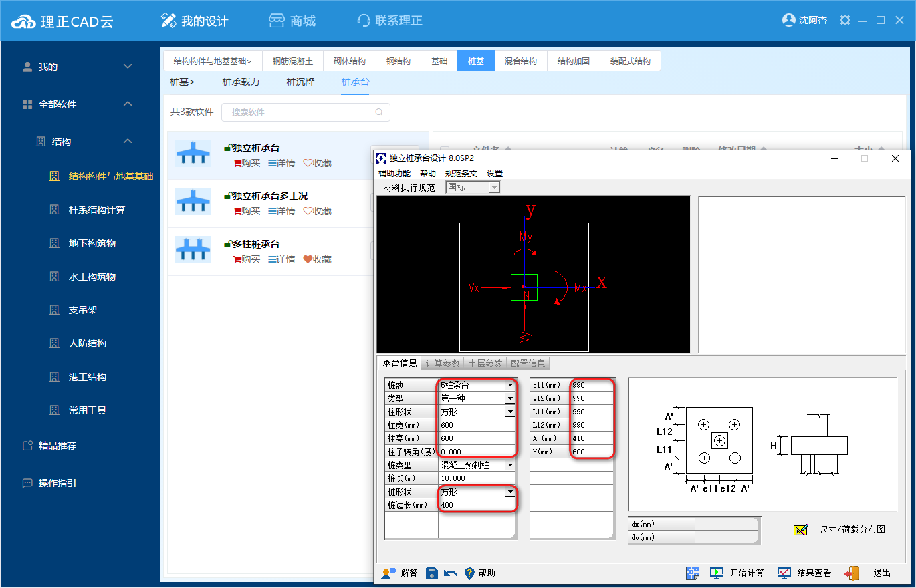Click the 我的设计 pencil icon
Image resolution: width=916 pixels, height=588 pixels.
pyautogui.click(x=168, y=20)
